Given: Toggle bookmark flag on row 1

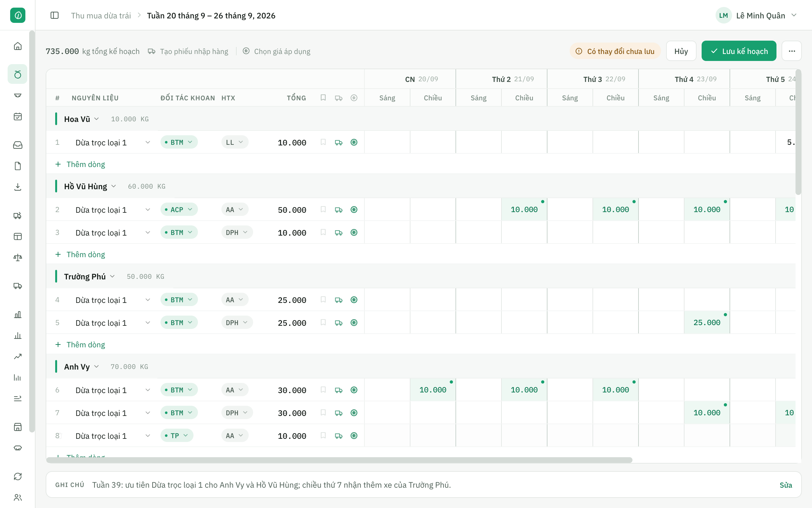Looking at the screenshot, I should click(323, 142).
